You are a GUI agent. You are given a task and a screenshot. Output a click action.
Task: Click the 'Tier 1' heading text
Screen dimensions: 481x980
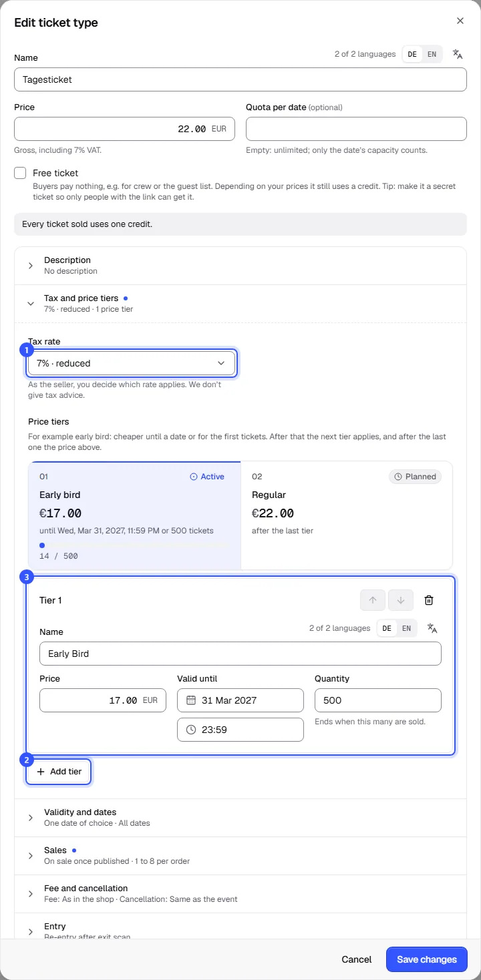[x=51, y=600]
